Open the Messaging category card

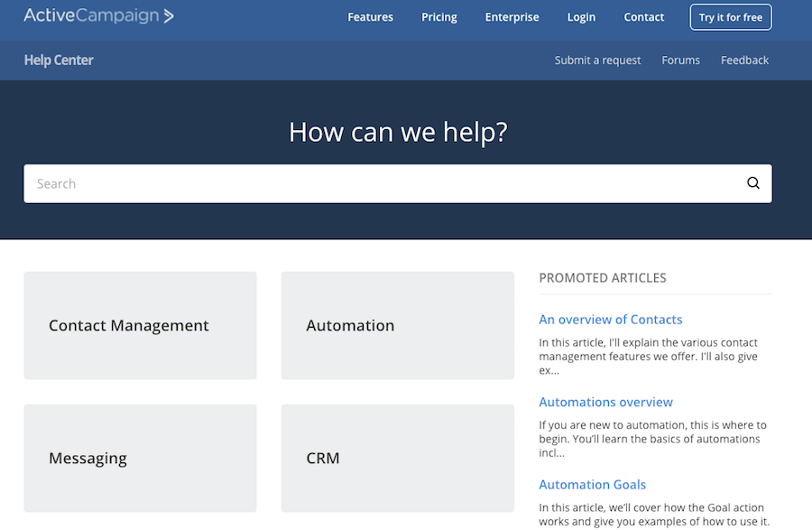tap(141, 458)
